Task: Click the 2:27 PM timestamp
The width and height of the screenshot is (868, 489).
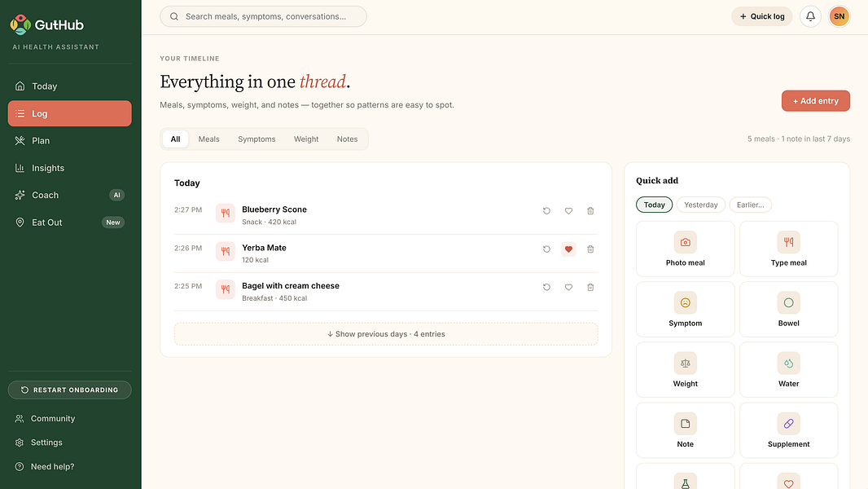Action: 188,210
